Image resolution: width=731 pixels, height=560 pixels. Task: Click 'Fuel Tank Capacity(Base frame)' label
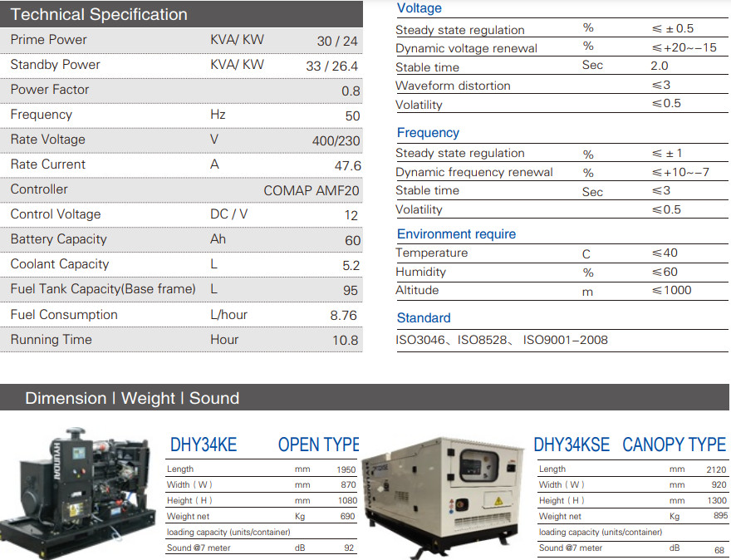(103, 289)
